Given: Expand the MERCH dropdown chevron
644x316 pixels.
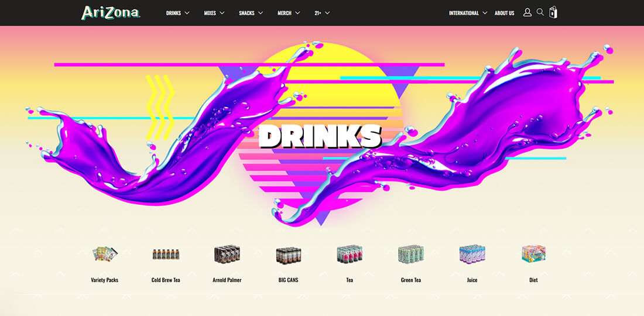Looking at the screenshot, I should (x=298, y=13).
